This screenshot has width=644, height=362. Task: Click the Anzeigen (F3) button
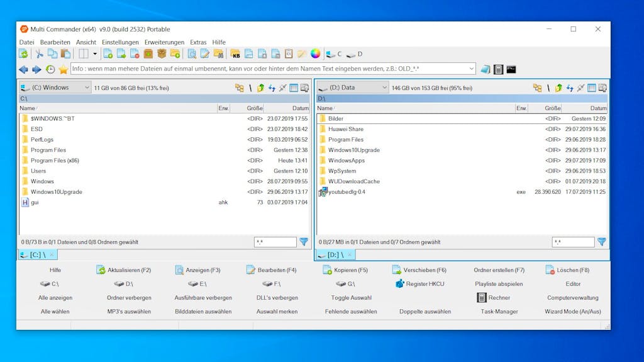(x=198, y=270)
